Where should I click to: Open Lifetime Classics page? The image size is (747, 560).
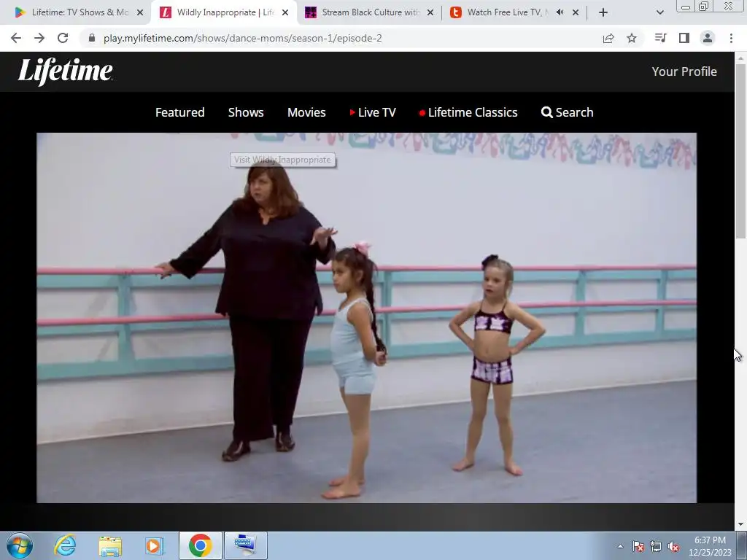[x=468, y=112]
